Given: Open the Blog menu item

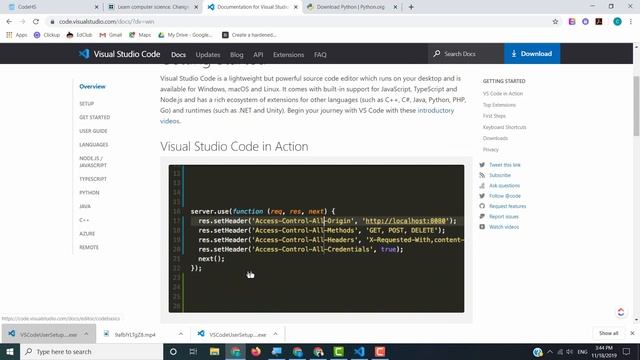Looking at the screenshot, I should pos(237,54).
